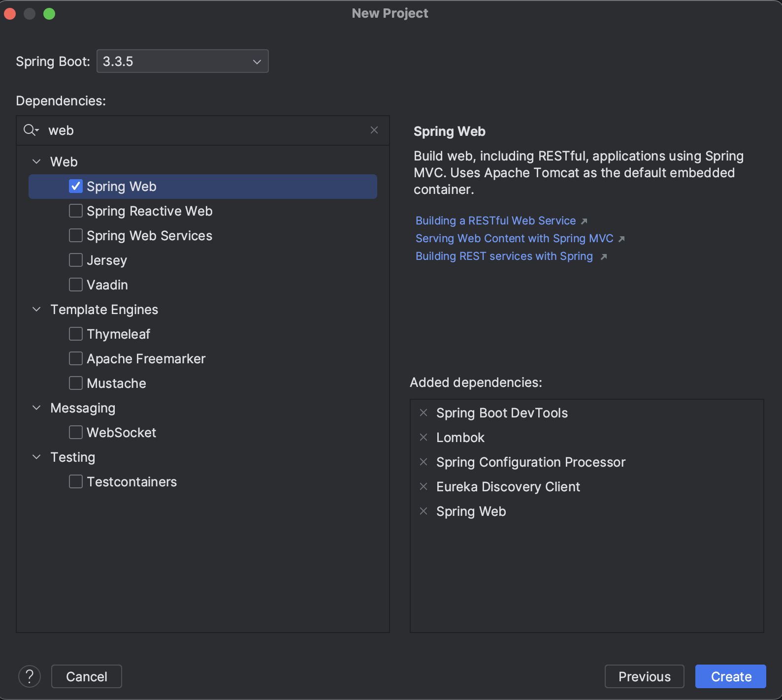Viewport: 782px width, 700px height.
Task: Clear the dependency search text
Action: [374, 130]
